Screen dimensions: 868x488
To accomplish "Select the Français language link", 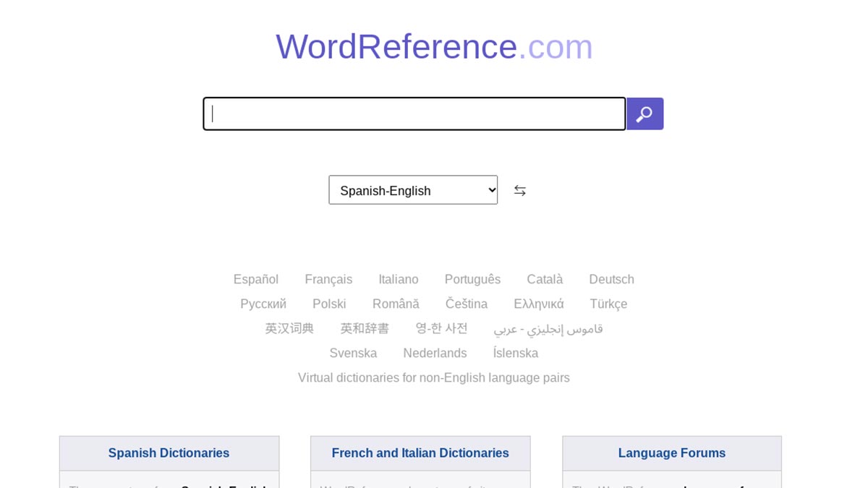I will [328, 279].
